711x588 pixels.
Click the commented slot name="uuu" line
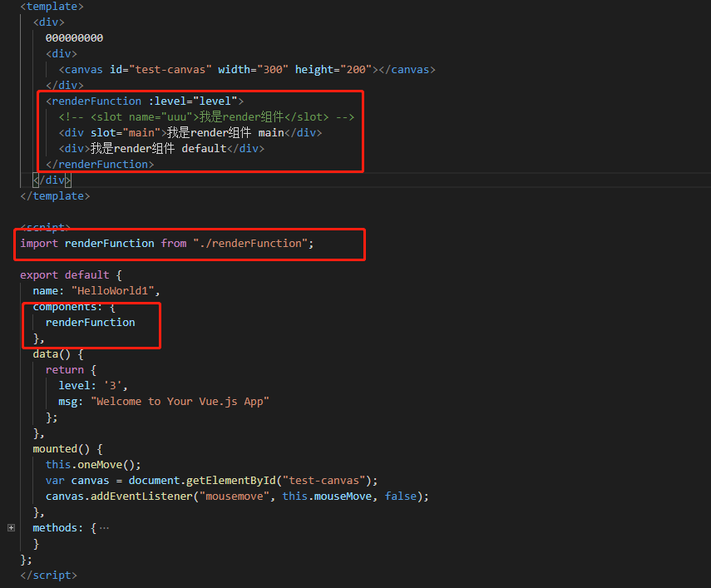click(x=206, y=117)
